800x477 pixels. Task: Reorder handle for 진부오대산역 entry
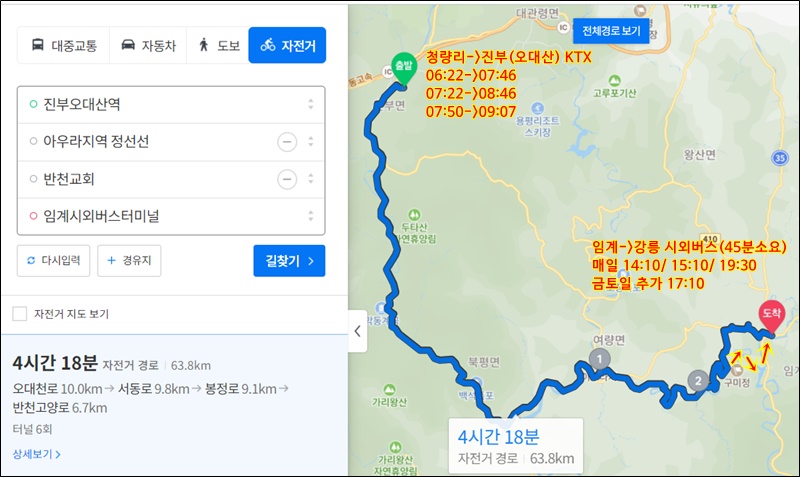tap(311, 104)
